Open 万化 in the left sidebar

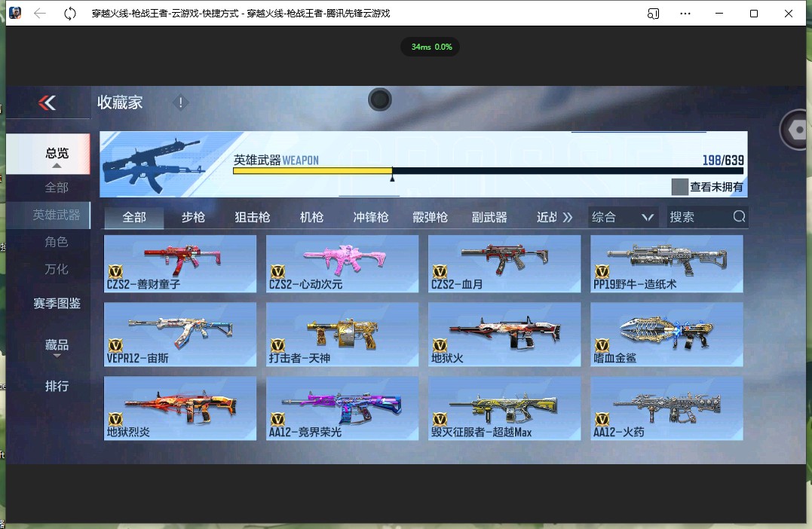point(57,269)
